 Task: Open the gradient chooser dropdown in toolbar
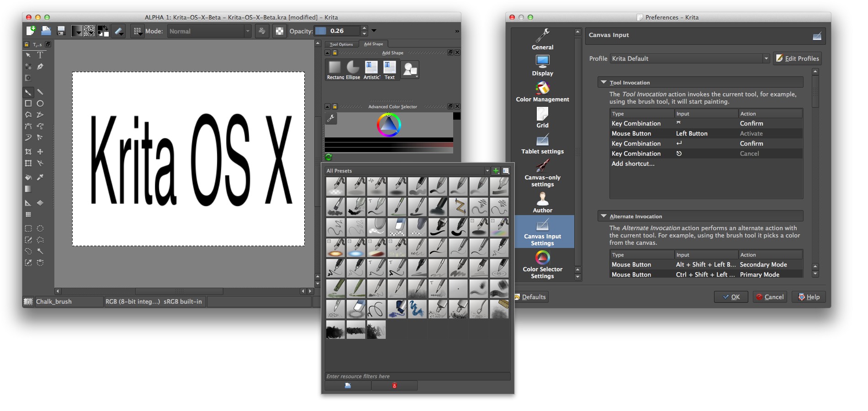point(77,31)
